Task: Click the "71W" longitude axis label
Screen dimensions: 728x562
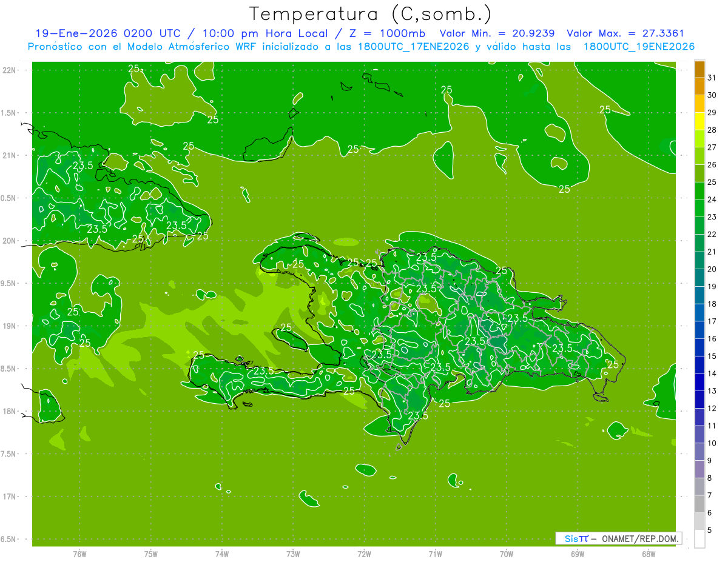Action: pos(435,554)
